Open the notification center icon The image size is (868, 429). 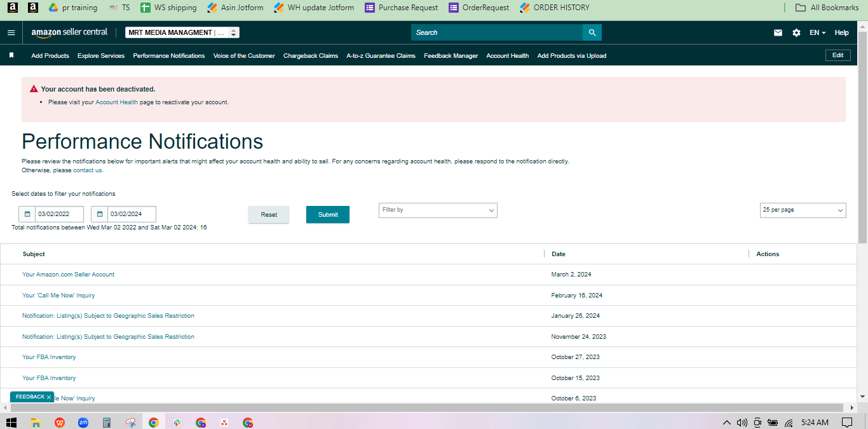coord(846,422)
